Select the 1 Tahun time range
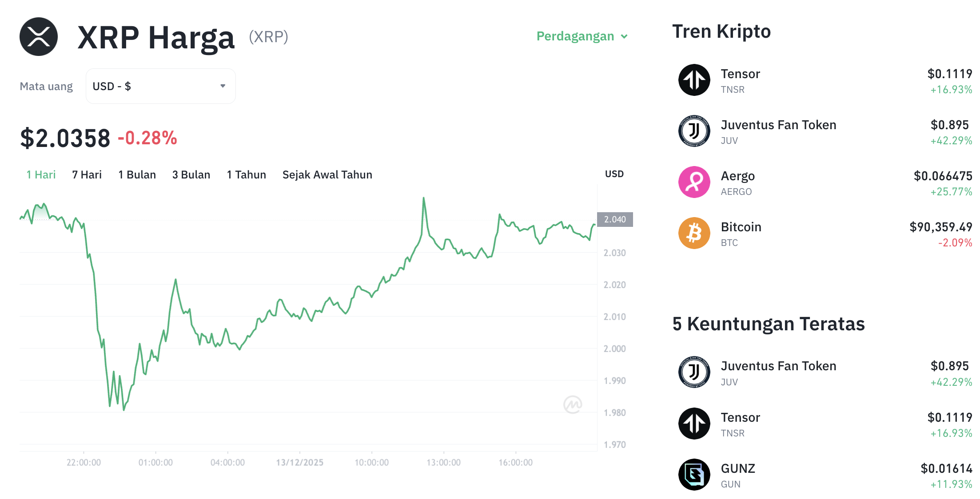Viewport: 980px width, 499px height. click(x=246, y=174)
